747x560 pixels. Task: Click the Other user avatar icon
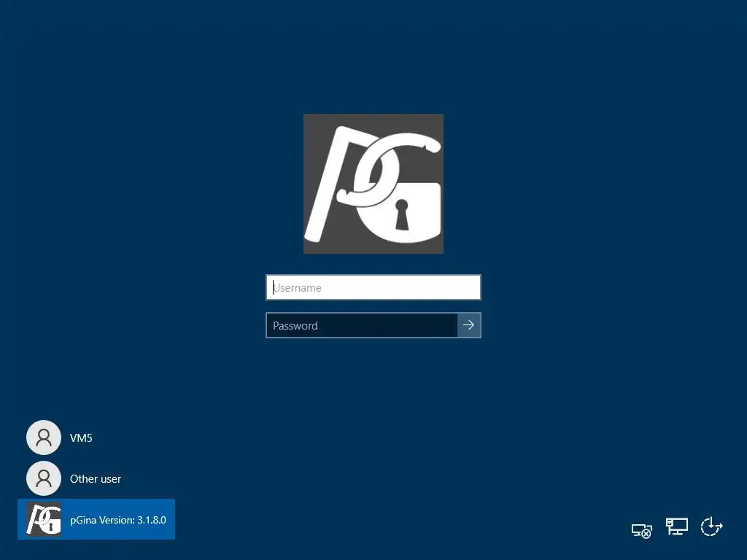coord(44,478)
